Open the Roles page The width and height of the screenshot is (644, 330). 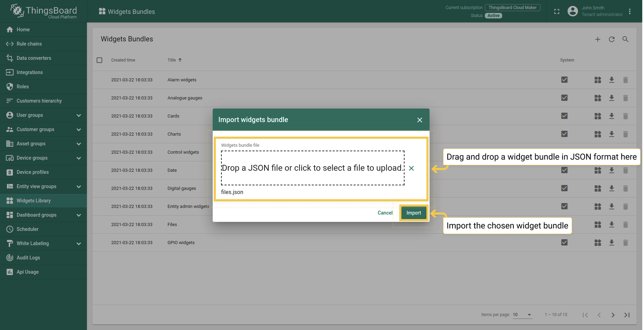(43, 87)
